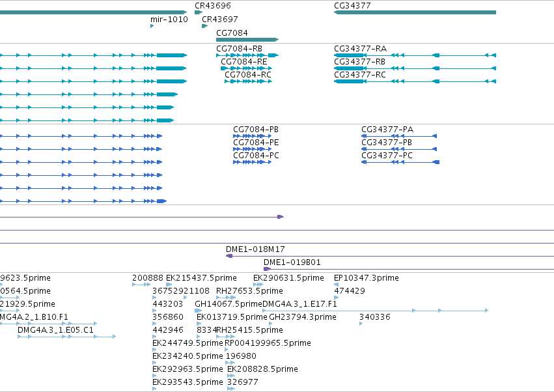Select RH25415.5prime feature label
The width and height of the screenshot is (554, 392).
250,330
